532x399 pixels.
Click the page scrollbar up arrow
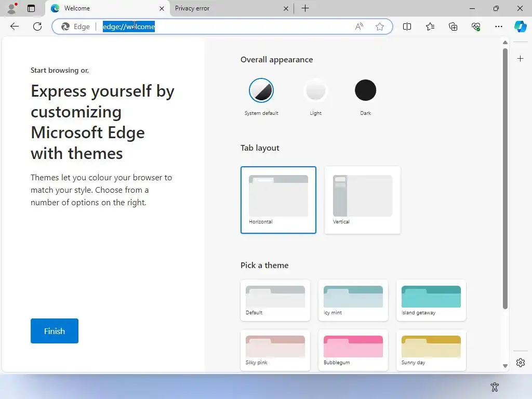(505, 43)
